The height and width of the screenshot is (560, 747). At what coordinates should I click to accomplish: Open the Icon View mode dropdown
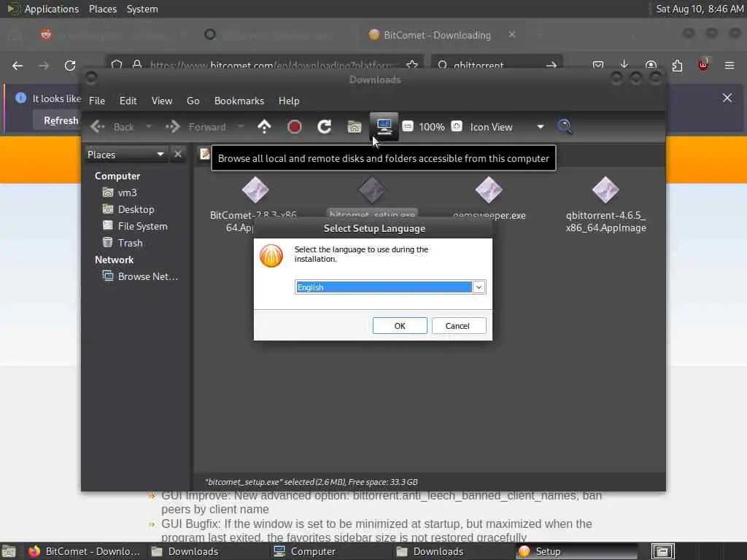(x=507, y=127)
